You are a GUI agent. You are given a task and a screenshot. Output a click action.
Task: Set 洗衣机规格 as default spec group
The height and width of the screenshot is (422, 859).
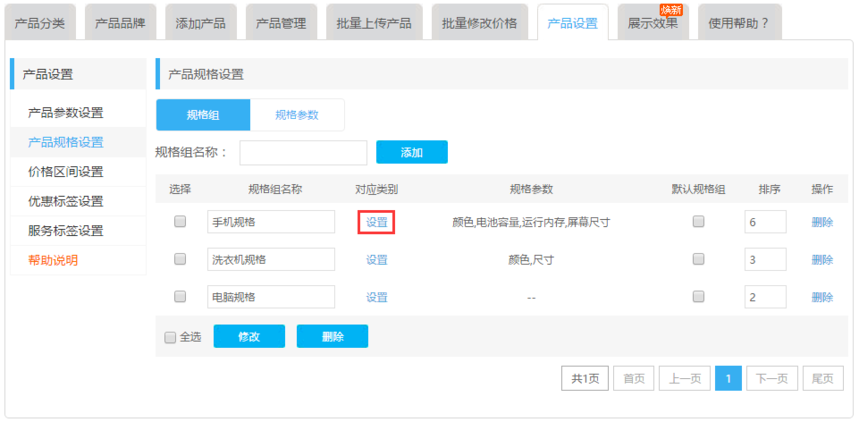pyautogui.click(x=698, y=259)
